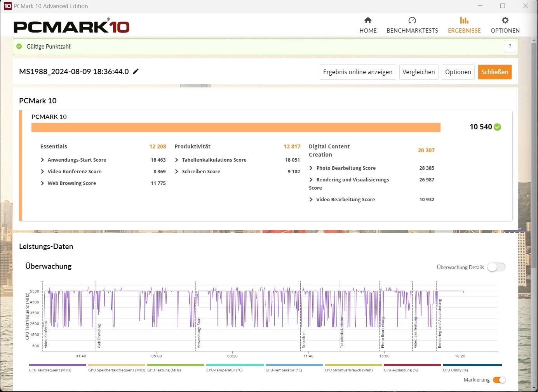
Task: Click the Web Browsing timeline marker
Action: pyautogui.click(x=99, y=336)
